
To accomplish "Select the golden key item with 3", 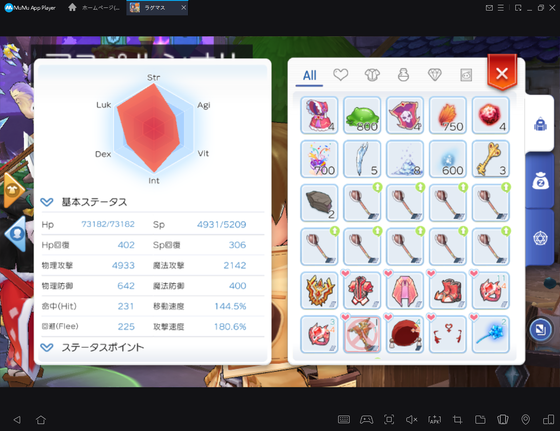I will [x=490, y=159].
